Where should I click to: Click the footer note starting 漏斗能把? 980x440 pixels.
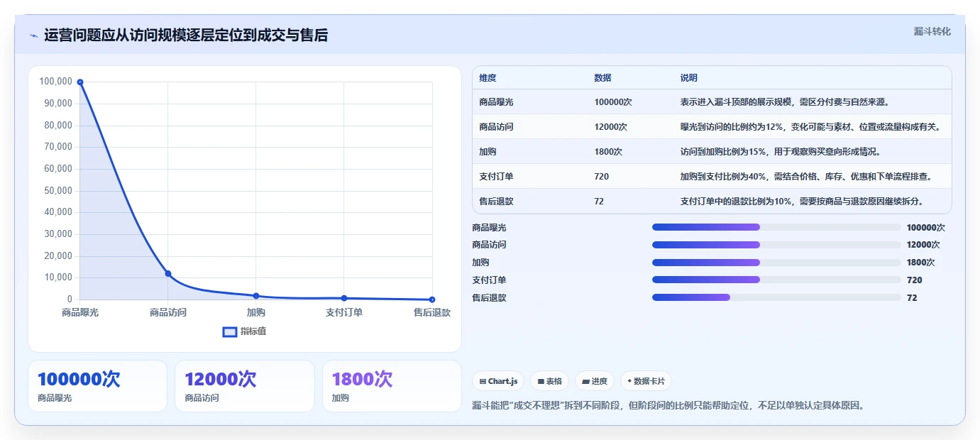(668, 406)
